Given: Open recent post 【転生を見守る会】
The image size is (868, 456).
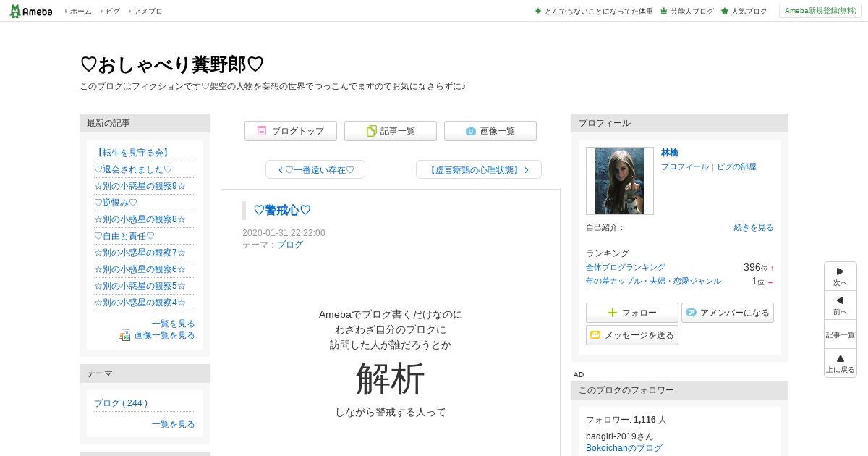Looking at the screenshot, I should point(132,153).
